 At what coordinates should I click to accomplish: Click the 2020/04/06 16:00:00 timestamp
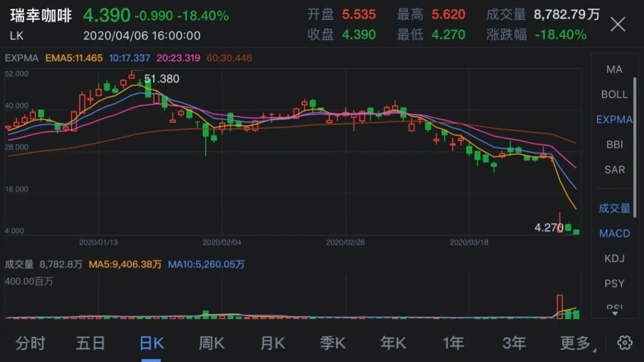coord(142,36)
